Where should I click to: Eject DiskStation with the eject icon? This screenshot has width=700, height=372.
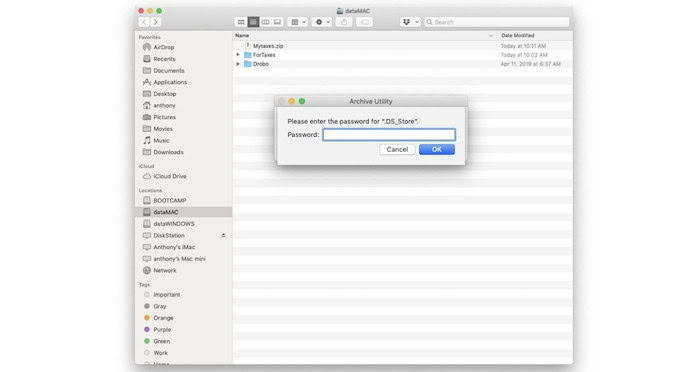tap(224, 235)
